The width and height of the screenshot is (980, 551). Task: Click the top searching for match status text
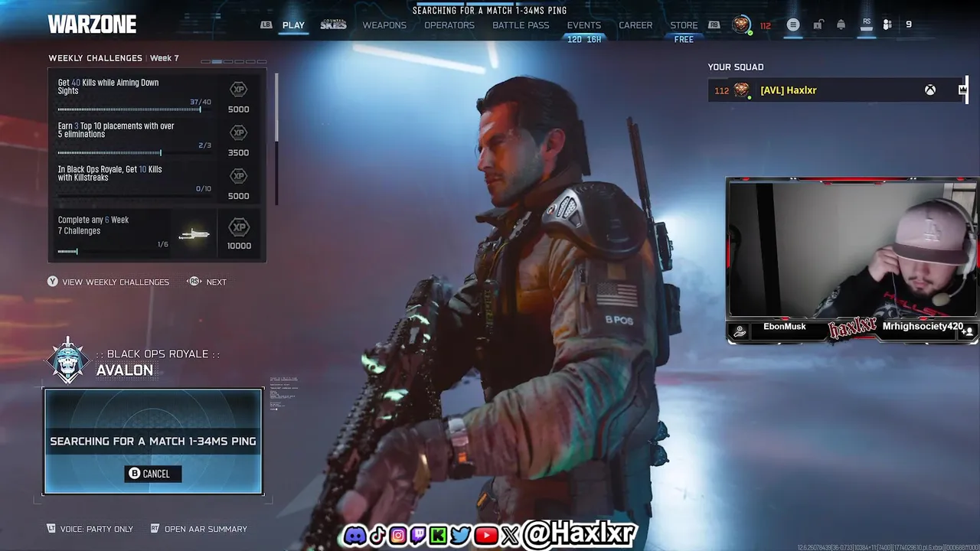pos(489,10)
